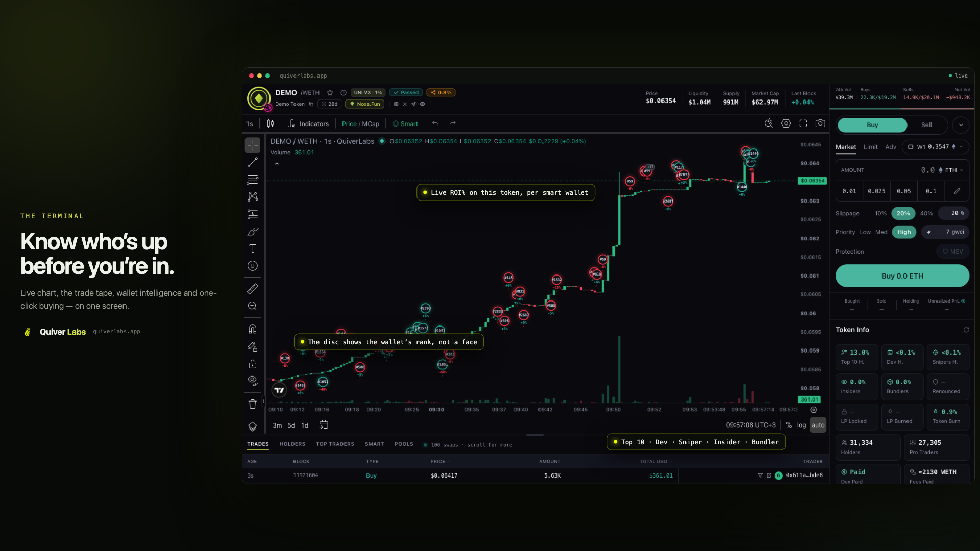
Task: Switch to the TOP TRADERS tab
Action: 335,444
